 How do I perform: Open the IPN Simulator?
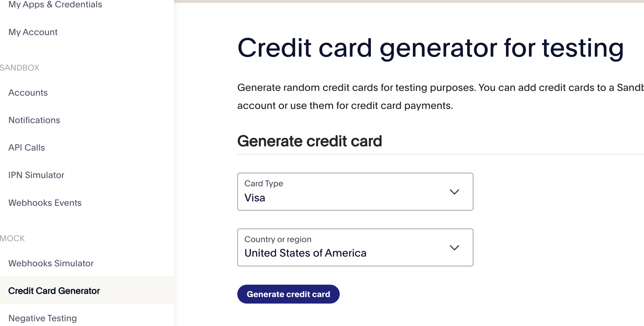(x=36, y=175)
